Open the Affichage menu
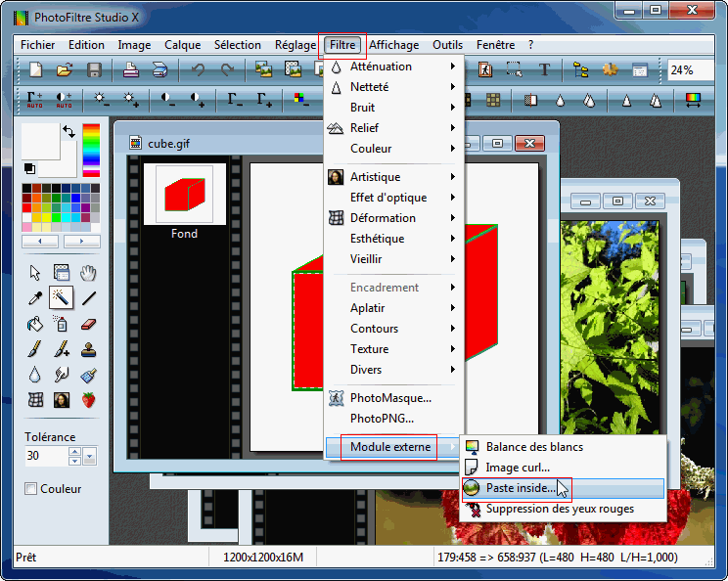This screenshot has width=728, height=581. (x=394, y=45)
